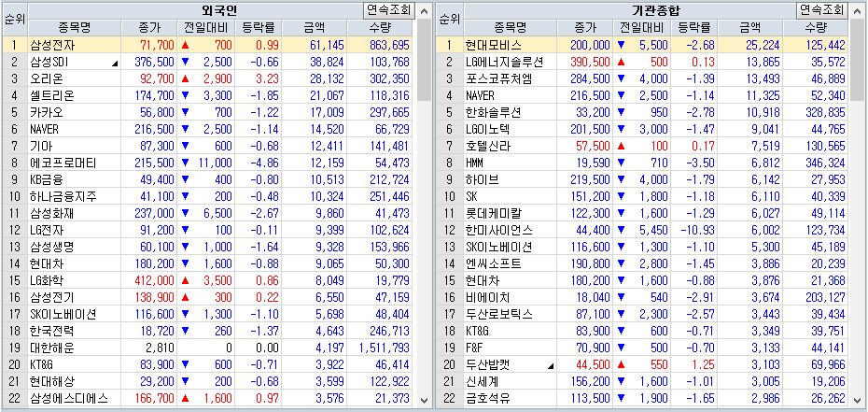Select 카카오 stock name

(48, 112)
